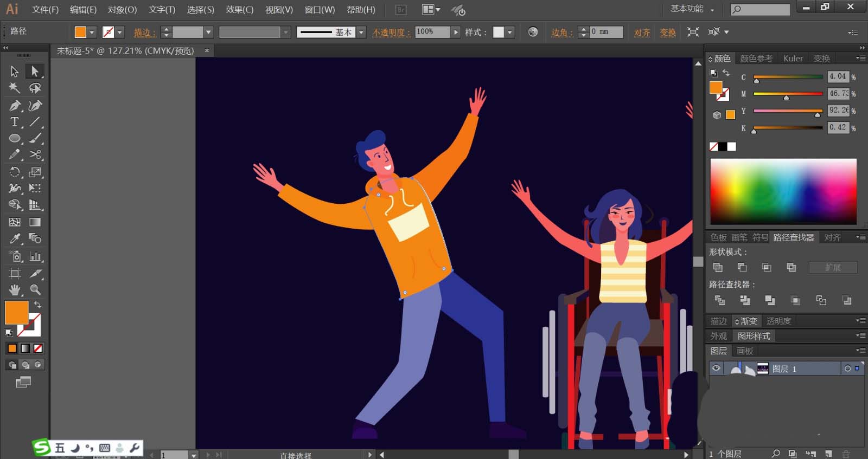Select the Hand tool
Image resolution: width=868 pixels, height=459 pixels.
coord(15,290)
